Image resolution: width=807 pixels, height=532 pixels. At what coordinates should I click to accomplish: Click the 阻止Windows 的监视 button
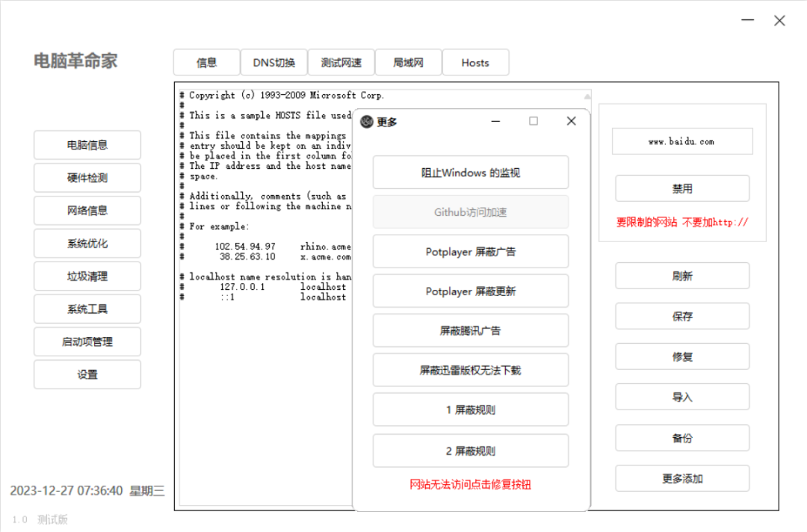click(x=471, y=173)
